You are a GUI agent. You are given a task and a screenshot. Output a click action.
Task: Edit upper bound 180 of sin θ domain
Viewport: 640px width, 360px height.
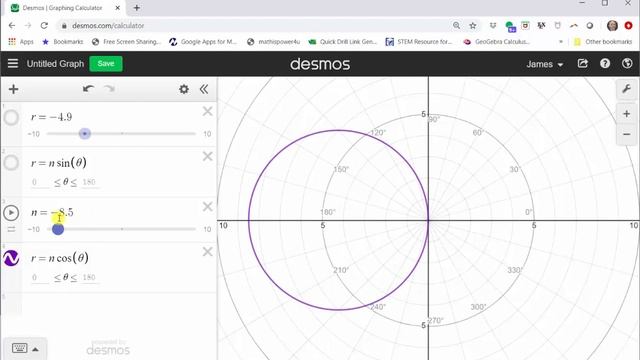tap(89, 182)
